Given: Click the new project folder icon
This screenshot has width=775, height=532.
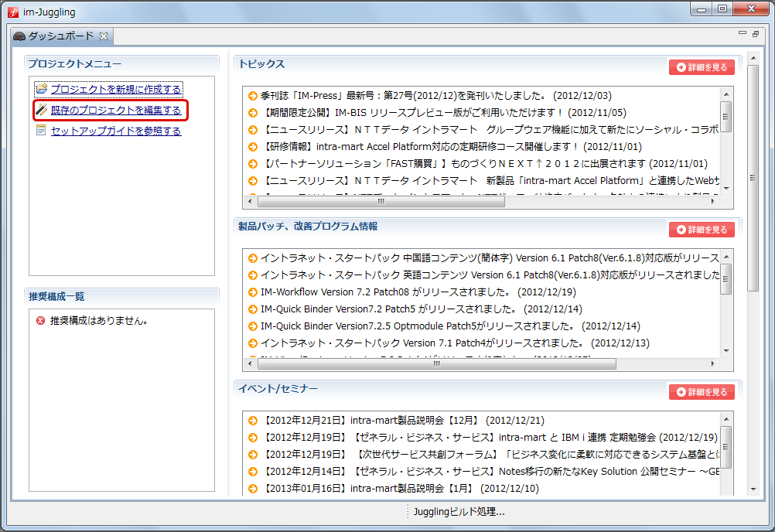Looking at the screenshot, I should pyautogui.click(x=41, y=89).
